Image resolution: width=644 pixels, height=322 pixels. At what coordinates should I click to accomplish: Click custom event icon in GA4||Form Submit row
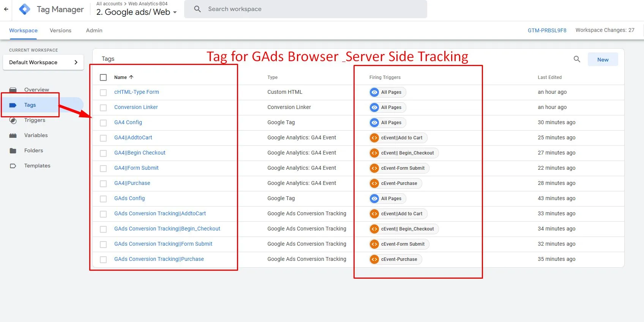point(374,168)
